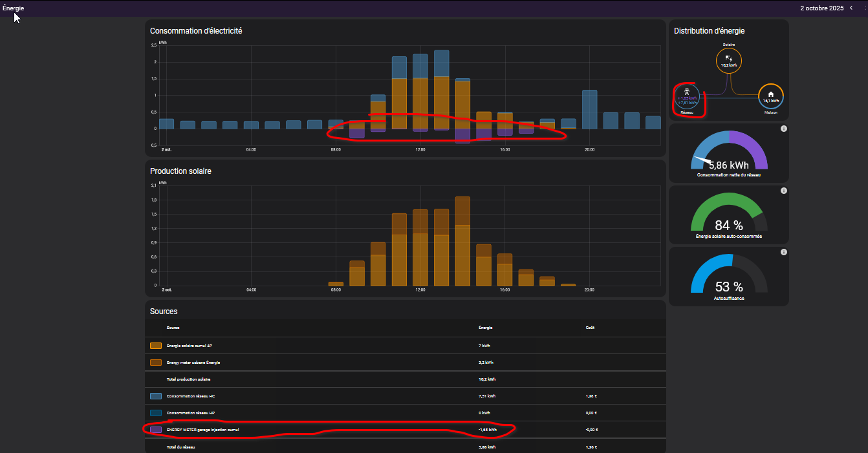The height and width of the screenshot is (453, 868).
Task: Click blue swatch for Consommation réseau HC
Action: pyautogui.click(x=156, y=395)
